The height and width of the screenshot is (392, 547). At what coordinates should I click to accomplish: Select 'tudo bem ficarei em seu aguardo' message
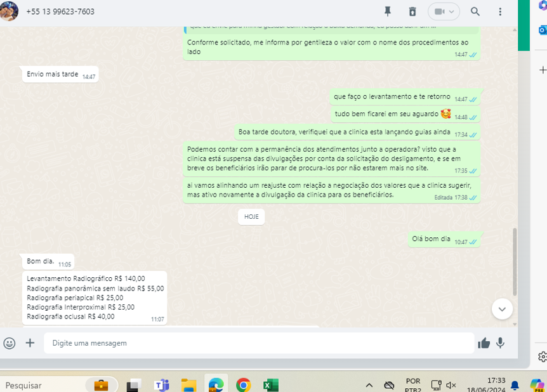pos(405,114)
